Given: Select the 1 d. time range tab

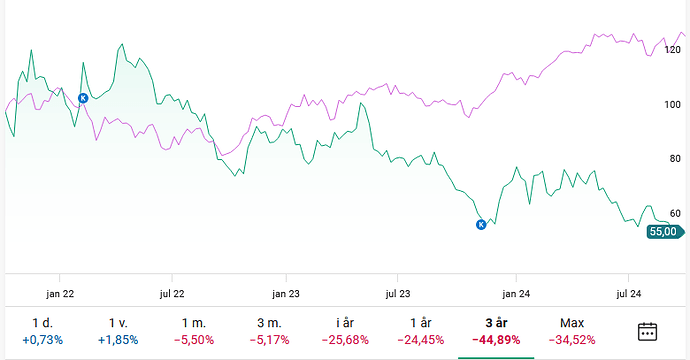Looking at the screenshot, I should (43, 331).
